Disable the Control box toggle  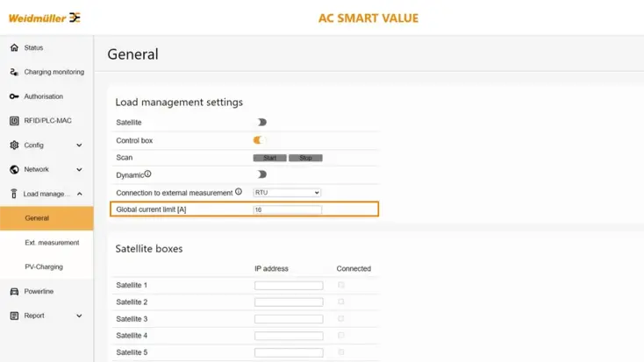pyautogui.click(x=259, y=140)
